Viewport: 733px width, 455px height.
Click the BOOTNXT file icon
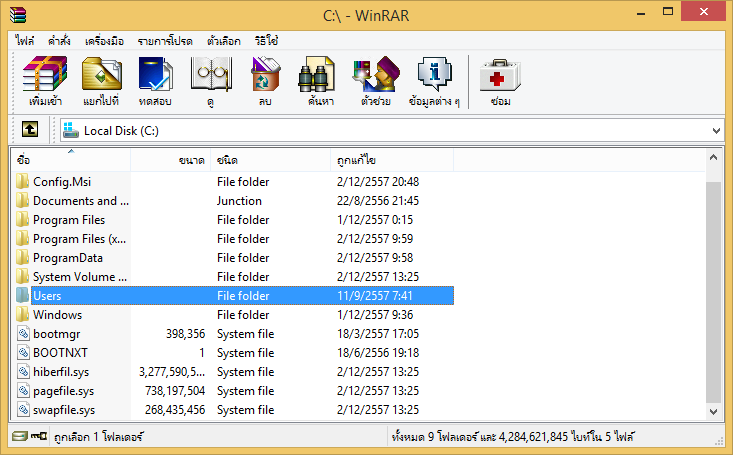click(x=23, y=352)
